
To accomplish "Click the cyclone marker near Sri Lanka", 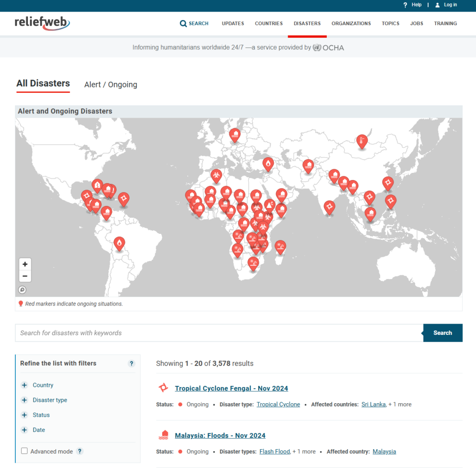I will (330, 208).
